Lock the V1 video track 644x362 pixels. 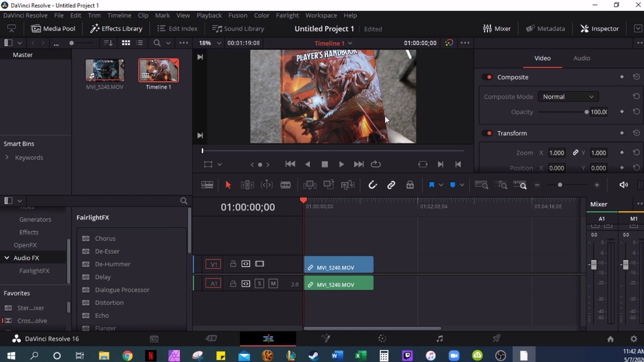[233, 264]
